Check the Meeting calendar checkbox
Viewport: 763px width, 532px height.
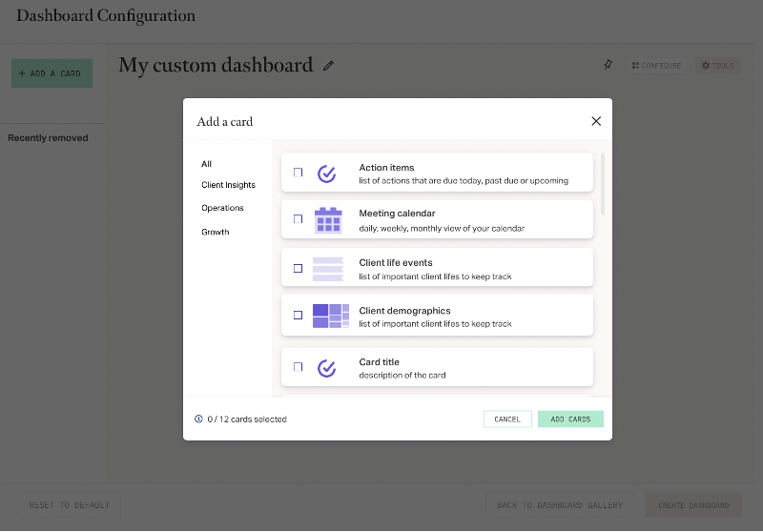coord(298,219)
